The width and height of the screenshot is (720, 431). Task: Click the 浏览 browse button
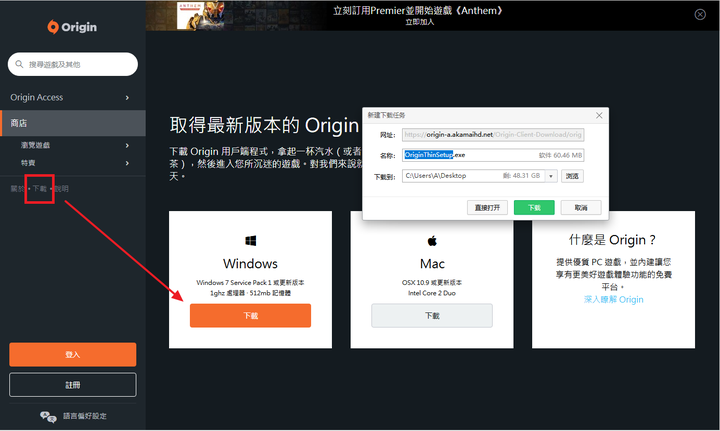click(572, 176)
